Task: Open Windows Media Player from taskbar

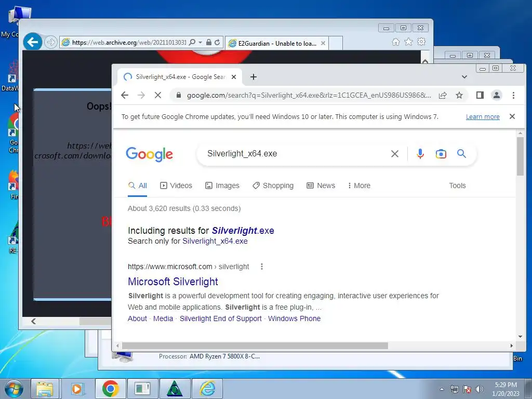Action: coord(77,389)
